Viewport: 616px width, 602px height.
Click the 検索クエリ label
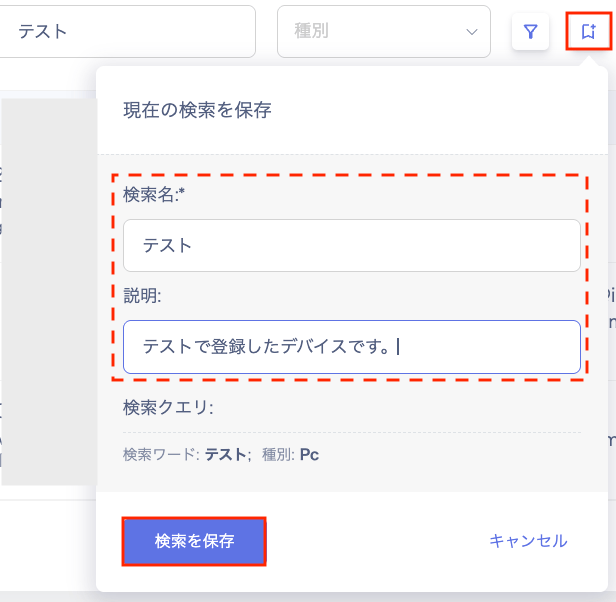168,408
